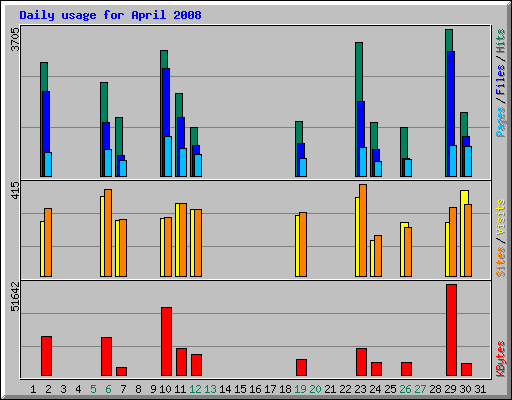
Task: Click day 16 on the x-axis
Action: point(255,389)
